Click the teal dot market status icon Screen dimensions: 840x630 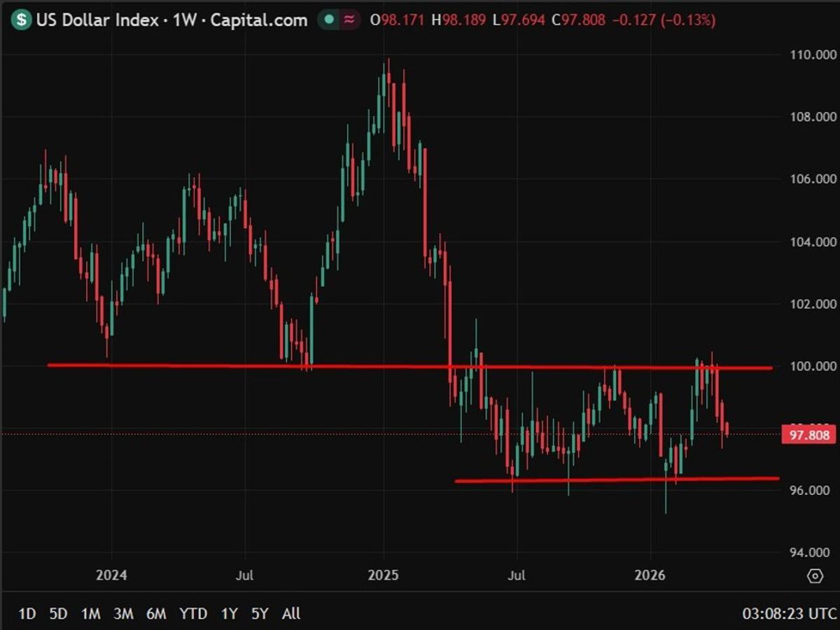[328, 20]
